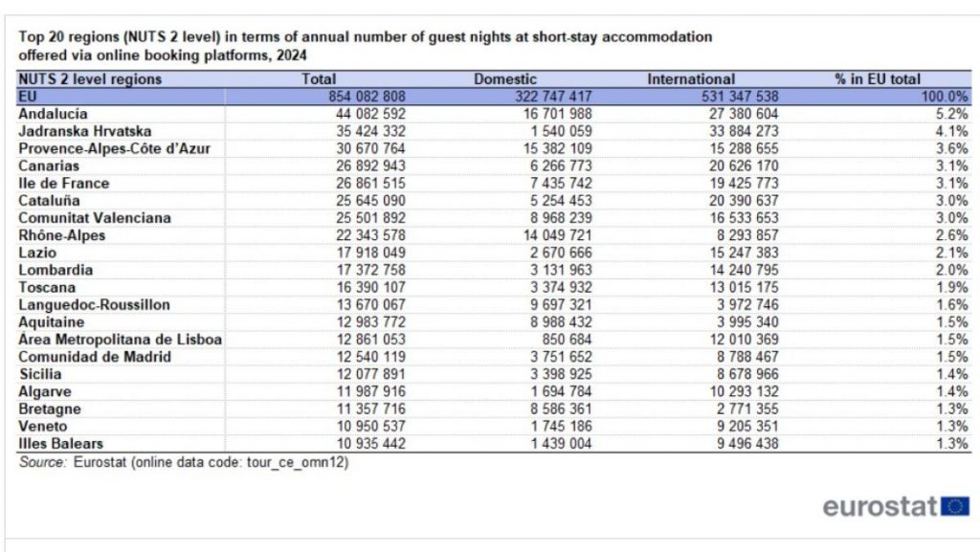
Task: Click the Rhône-Alpes region name
Action: pos(62,235)
